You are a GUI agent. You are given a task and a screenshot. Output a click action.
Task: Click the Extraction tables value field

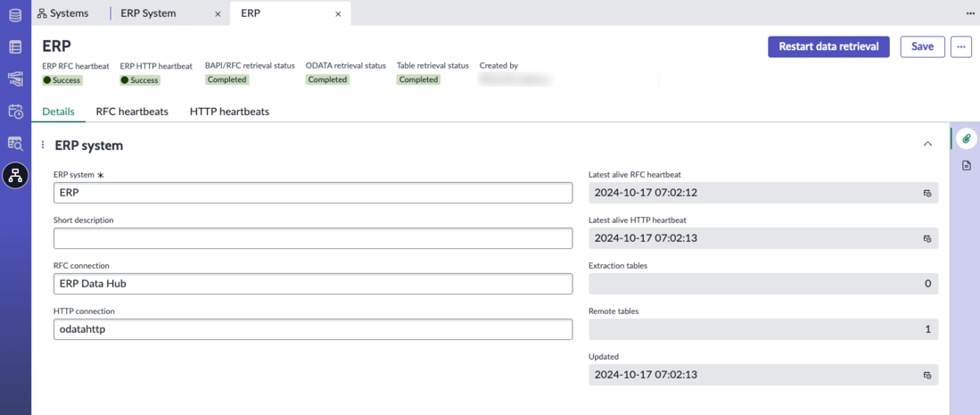763,284
